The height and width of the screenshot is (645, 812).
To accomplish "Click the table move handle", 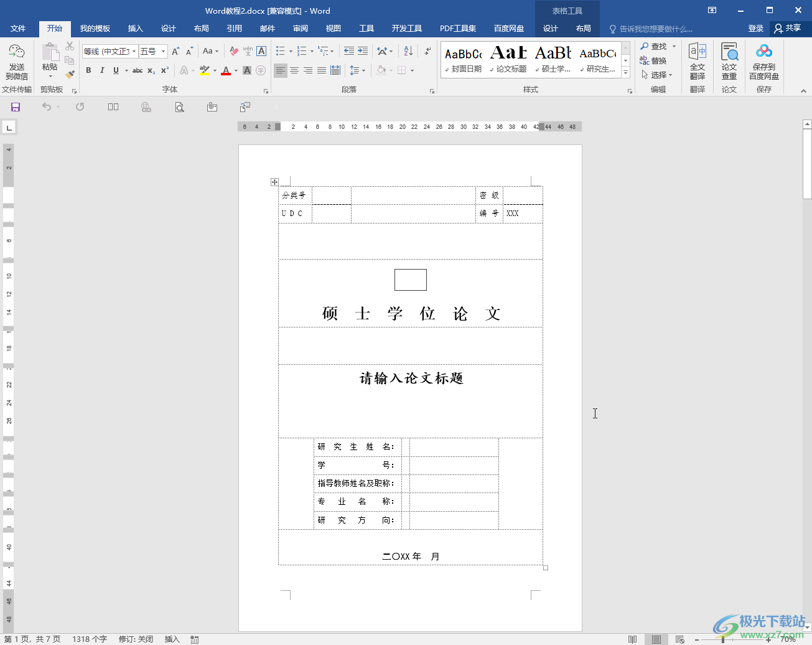I will (x=274, y=182).
